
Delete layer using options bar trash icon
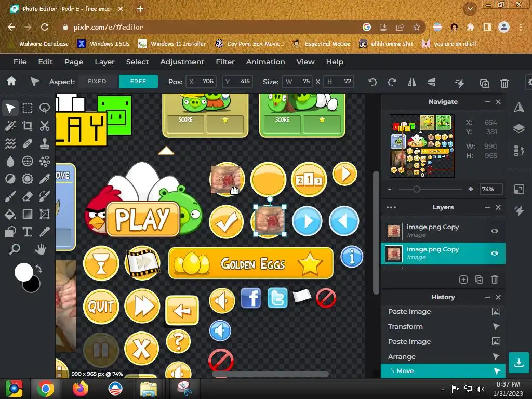coord(504,83)
